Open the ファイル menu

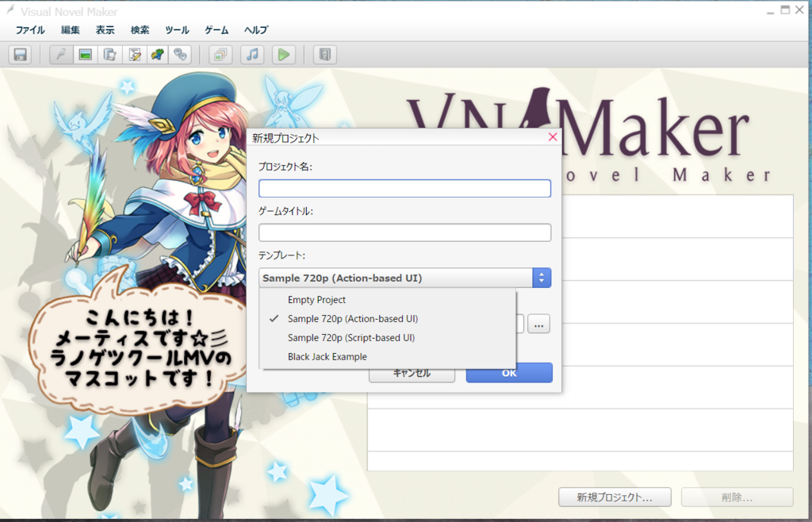coord(30,30)
